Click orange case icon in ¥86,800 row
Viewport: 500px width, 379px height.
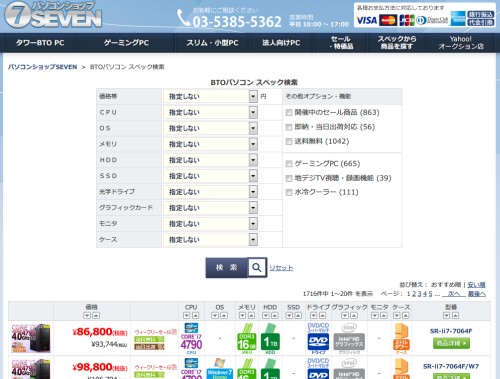point(401,338)
